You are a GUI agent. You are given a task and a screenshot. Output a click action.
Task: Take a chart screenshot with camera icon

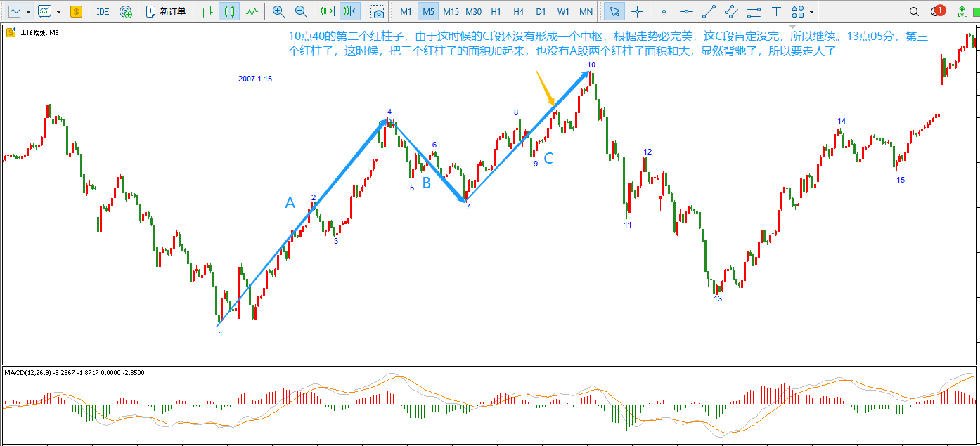click(x=378, y=11)
